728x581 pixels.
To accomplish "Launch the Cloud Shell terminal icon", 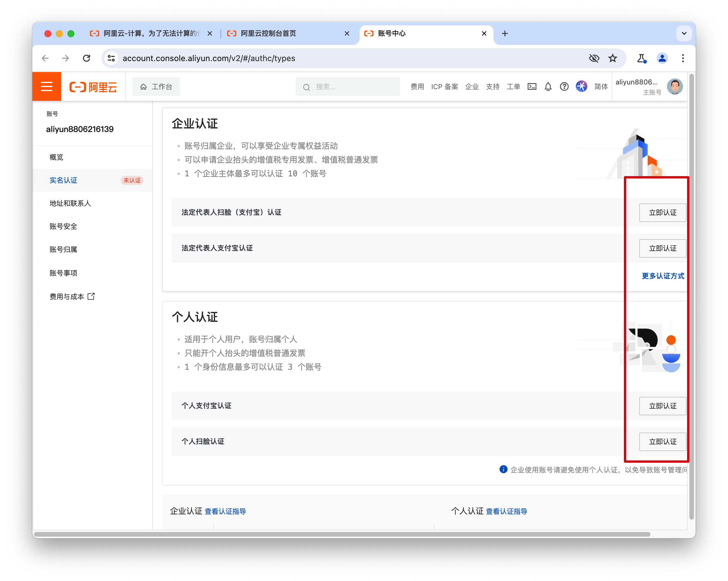I will [532, 87].
